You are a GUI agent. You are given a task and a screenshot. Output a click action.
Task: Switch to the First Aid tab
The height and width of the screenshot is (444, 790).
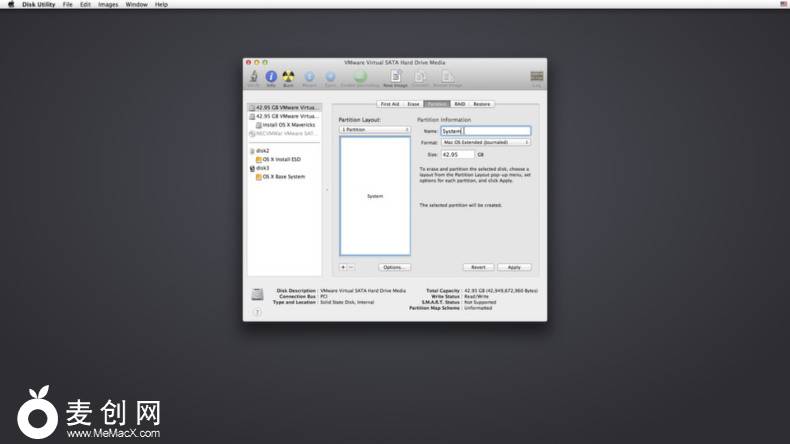coord(389,104)
